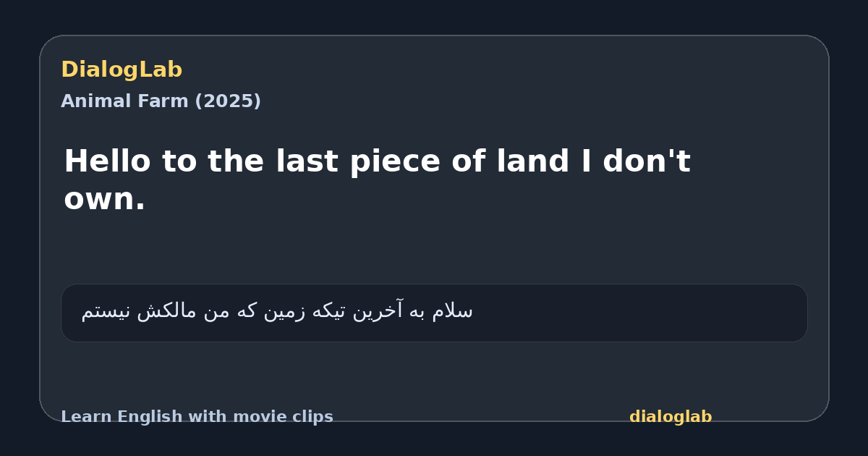Click the word "don't" in the quote
Image resolution: width=868 pixels, height=456 pixels.
tap(647, 161)
